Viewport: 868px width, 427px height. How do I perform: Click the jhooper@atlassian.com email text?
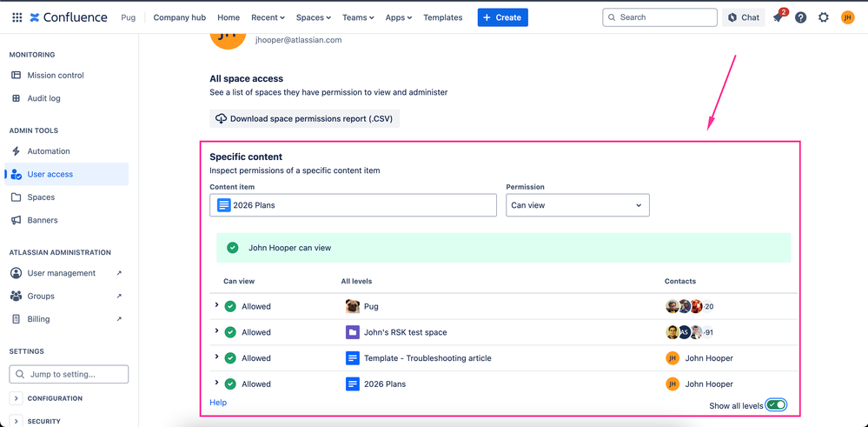coord(298,40)
